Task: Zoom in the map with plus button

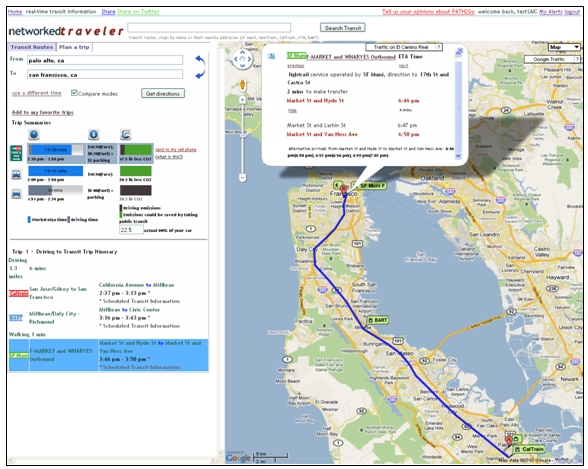Action: 242,100
